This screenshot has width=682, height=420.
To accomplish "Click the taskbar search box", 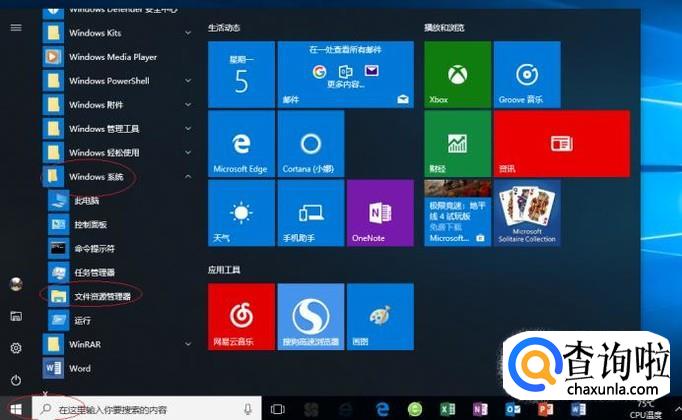I will coord(147,409).
